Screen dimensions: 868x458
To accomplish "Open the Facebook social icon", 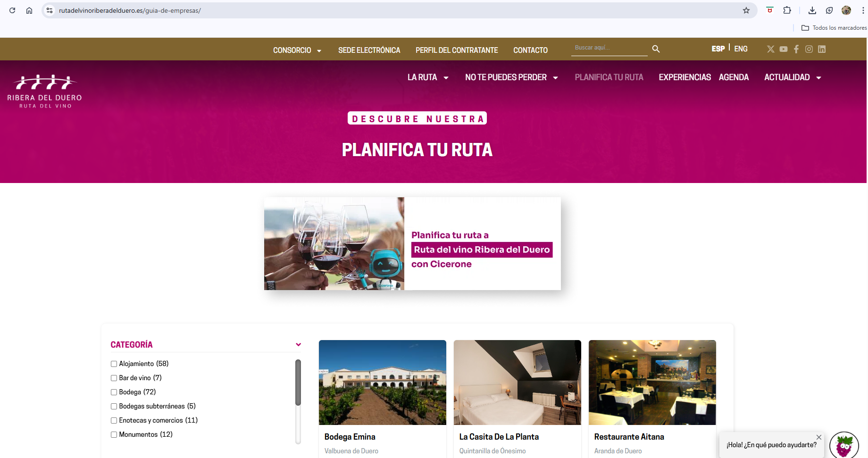I will pyautogui.click(x=796, y=49).
